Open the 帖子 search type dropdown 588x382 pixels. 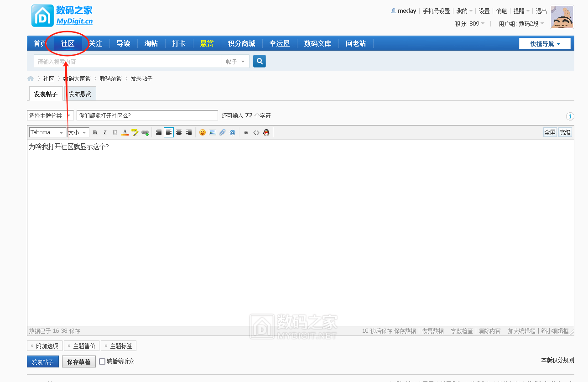(235, 61)
